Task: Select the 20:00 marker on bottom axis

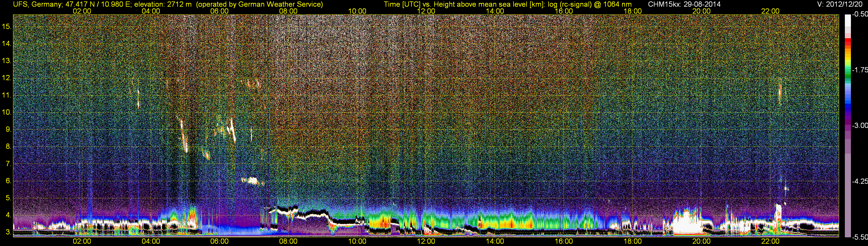Action: click(x=701, y=241)
